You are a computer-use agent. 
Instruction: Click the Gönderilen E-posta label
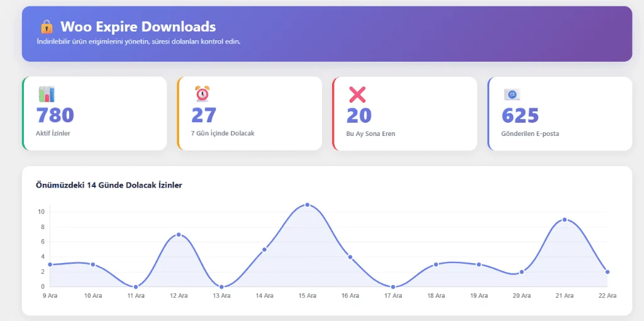[530, 133]
